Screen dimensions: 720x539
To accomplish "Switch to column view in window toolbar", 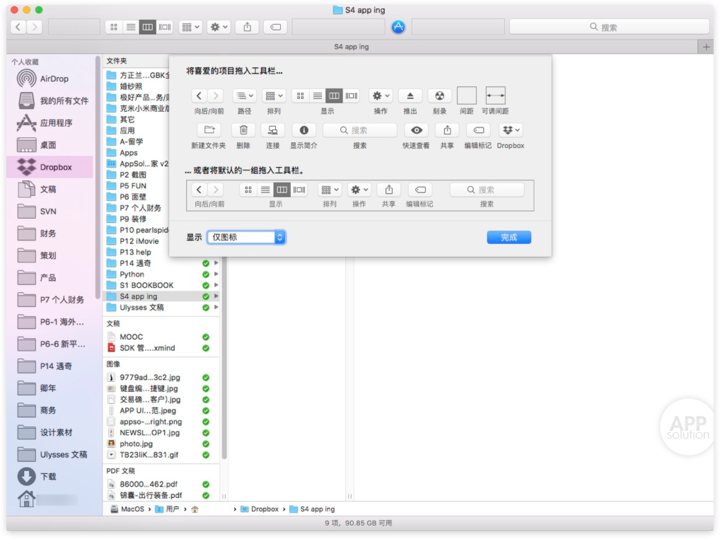I will coord(147,27).
